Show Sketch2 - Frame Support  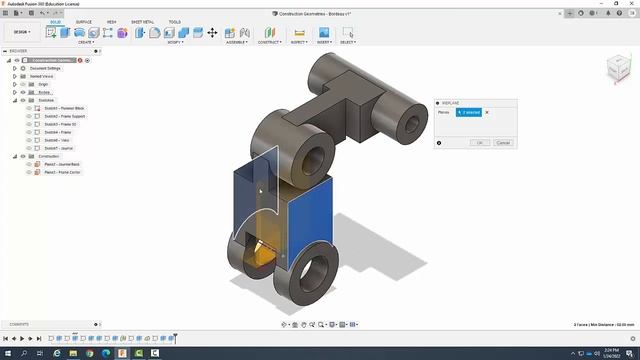tap(29, 116)
